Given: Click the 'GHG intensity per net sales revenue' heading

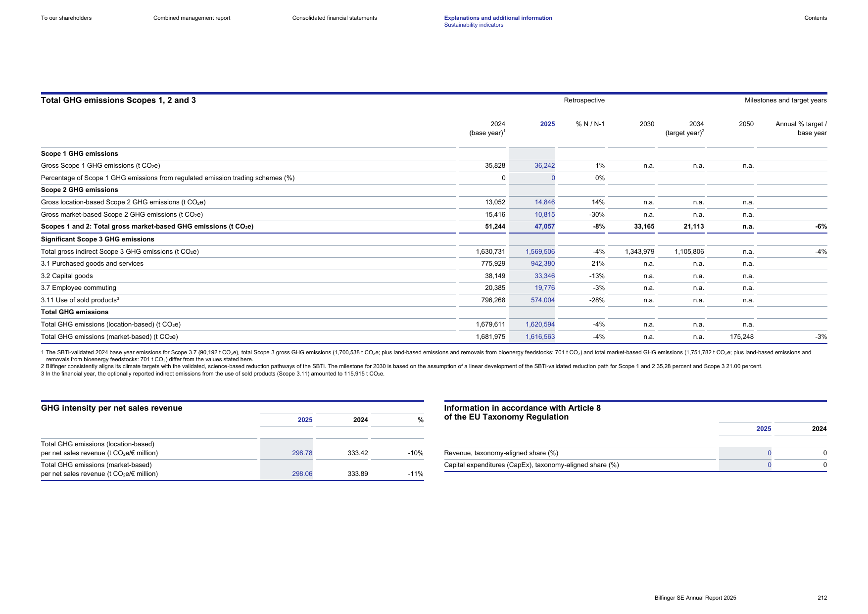Looking at the screenshot, I should tap(111, 408).
